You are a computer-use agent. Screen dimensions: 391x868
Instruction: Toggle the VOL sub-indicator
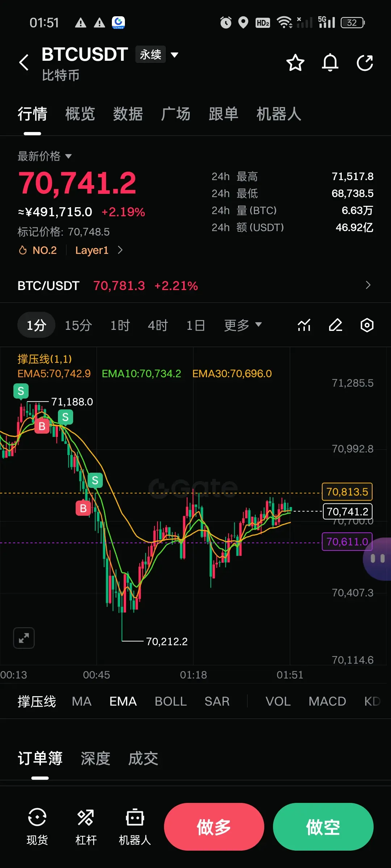click(x=278, y=701)
